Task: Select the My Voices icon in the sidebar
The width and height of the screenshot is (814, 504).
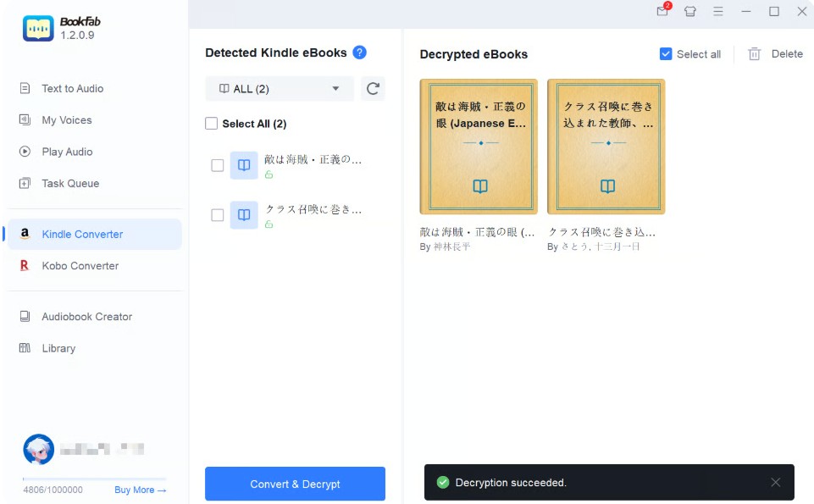Action: (x=25, y=119)
